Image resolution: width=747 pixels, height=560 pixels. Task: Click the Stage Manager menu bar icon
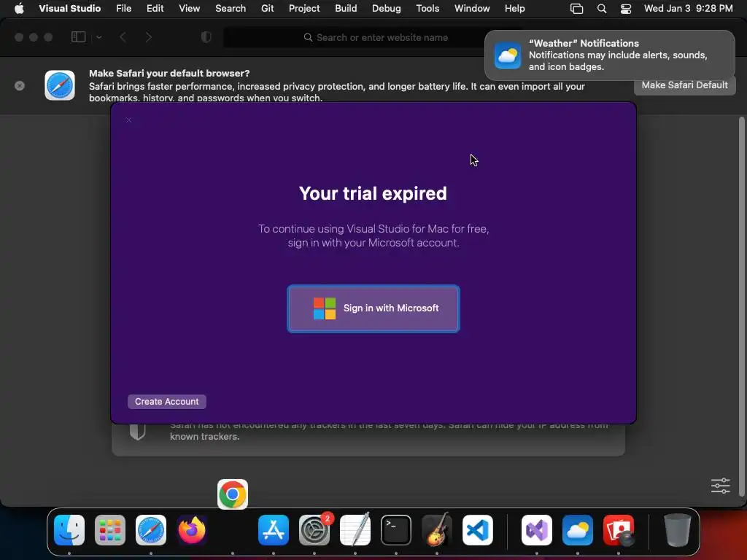click(576, 9)
